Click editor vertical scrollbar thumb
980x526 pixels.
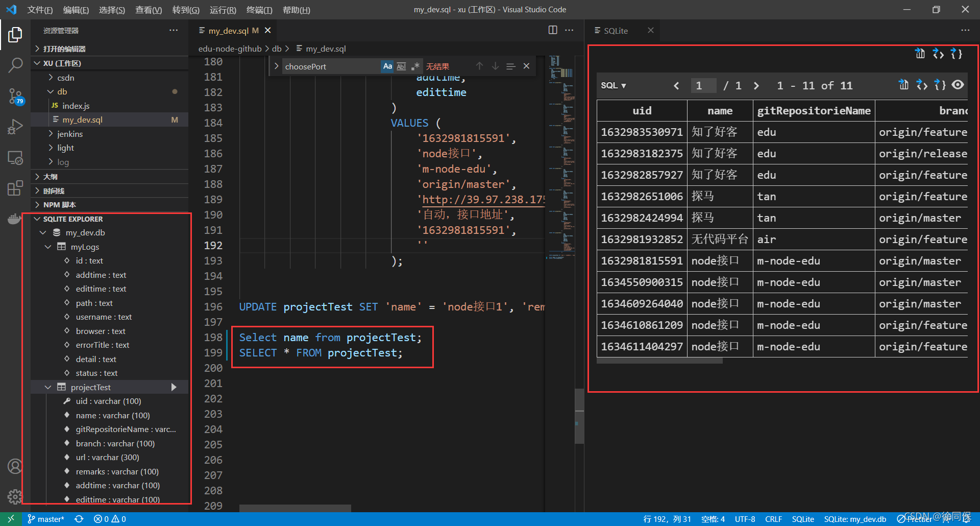coord(579,416)
